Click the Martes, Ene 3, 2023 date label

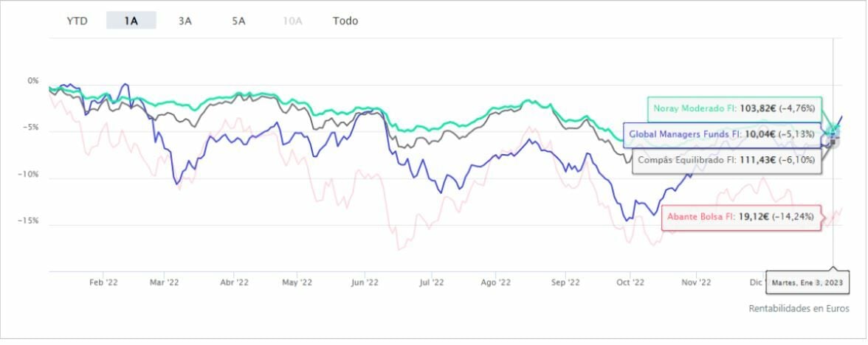806,282
